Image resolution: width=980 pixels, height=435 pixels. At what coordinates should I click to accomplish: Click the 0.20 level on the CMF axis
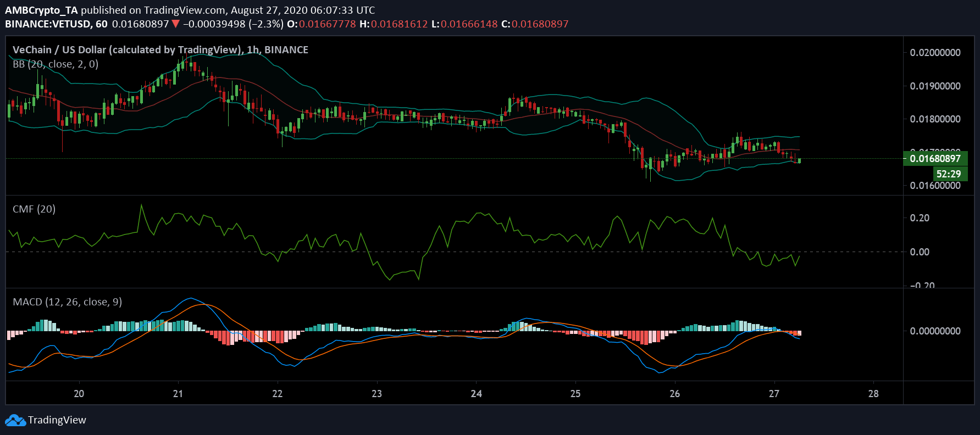920,218
